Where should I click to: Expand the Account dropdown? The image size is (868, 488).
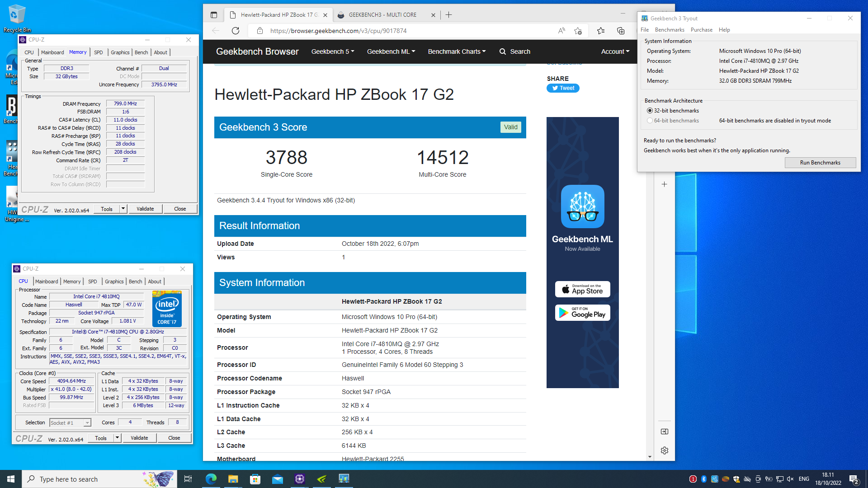click(615, 52)
